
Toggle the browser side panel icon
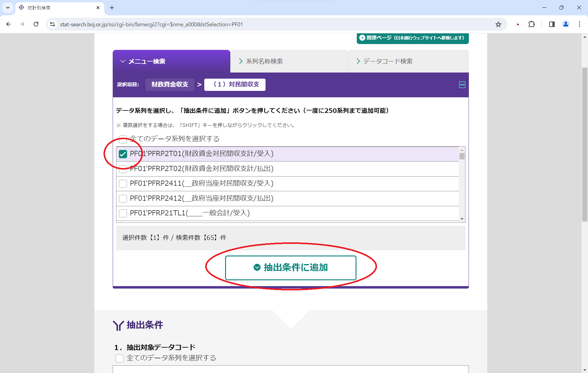tap(552, 24)
